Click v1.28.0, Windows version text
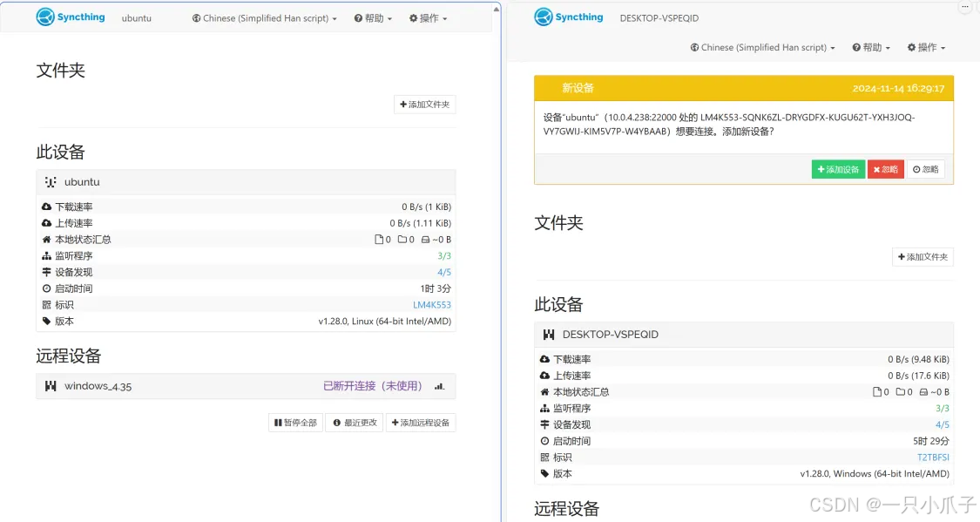Image resolution: width=980 pixels, height=522 pixels. click(875, 473)
